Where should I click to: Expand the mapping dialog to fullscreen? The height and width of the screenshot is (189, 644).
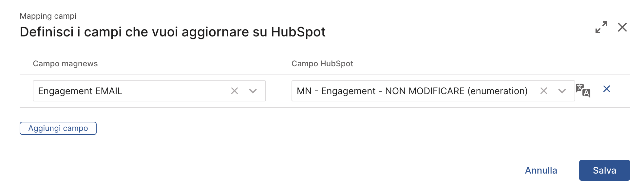click(x=601, y=27)
